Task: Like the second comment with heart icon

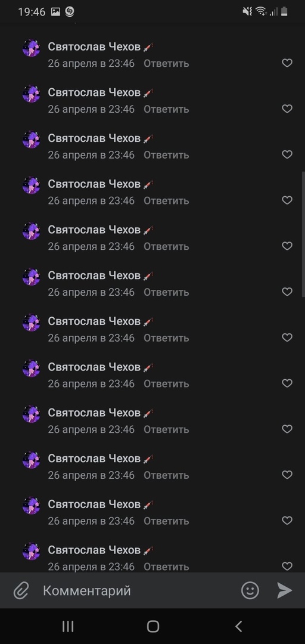Action: [287, 109]
